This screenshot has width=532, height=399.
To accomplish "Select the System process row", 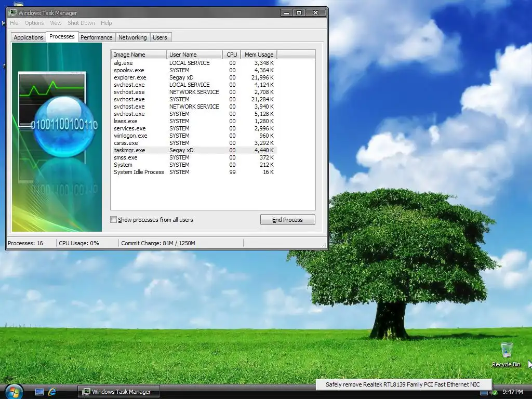I will tap(194, 165).
